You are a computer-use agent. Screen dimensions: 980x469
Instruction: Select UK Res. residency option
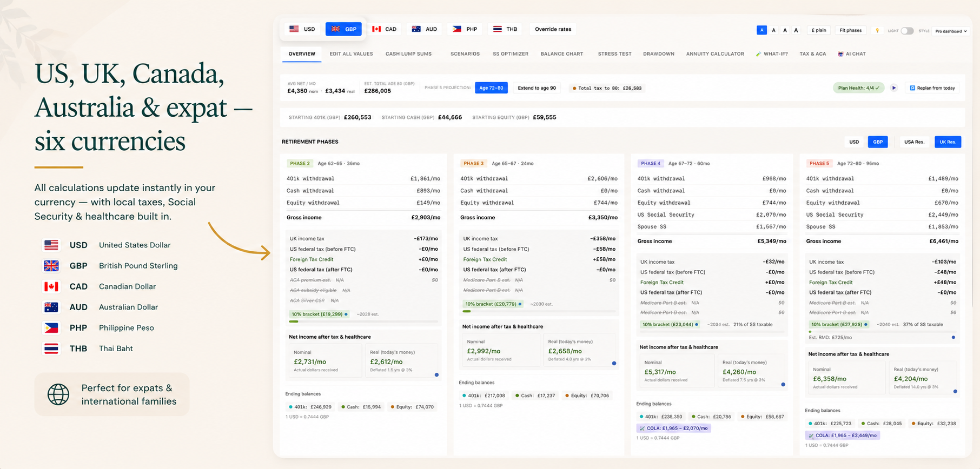click(x=948, y=142)
